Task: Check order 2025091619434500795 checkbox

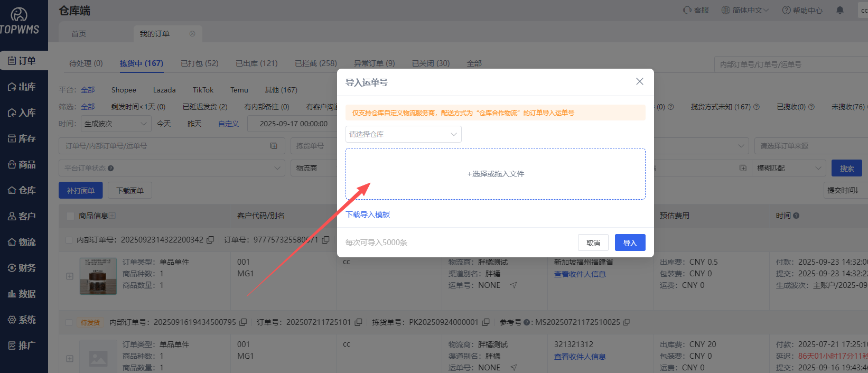Action: 69,322
